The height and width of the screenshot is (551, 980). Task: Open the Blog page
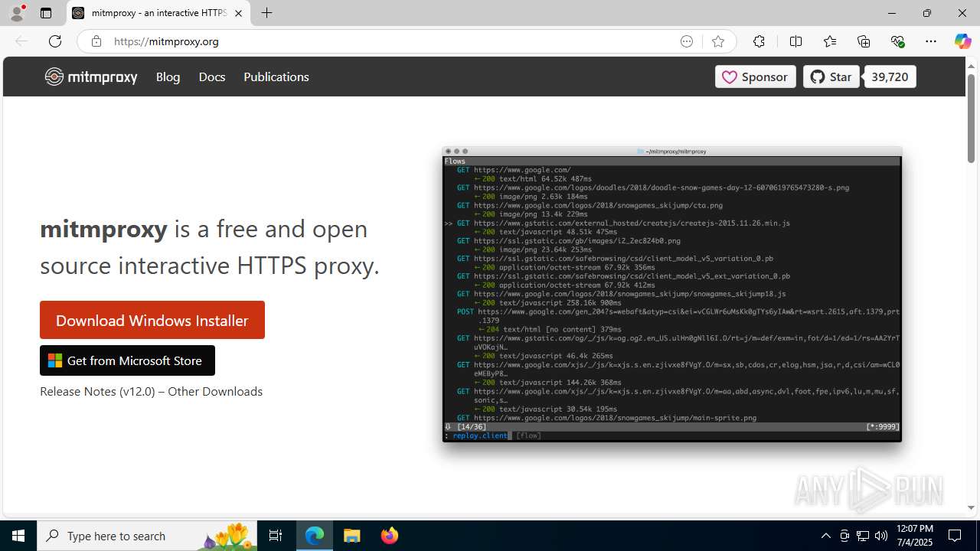(168, 77)
